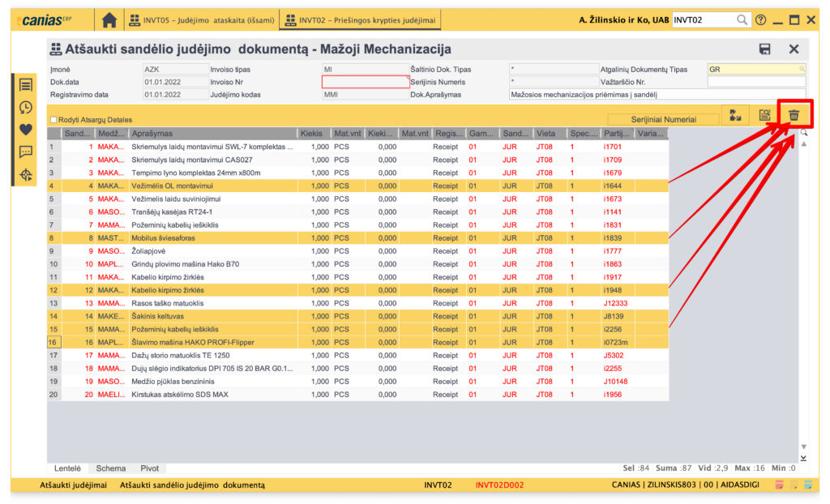Click the trash delete icon
The width and height of the screenshot is (830, 504).
point(794,116)
